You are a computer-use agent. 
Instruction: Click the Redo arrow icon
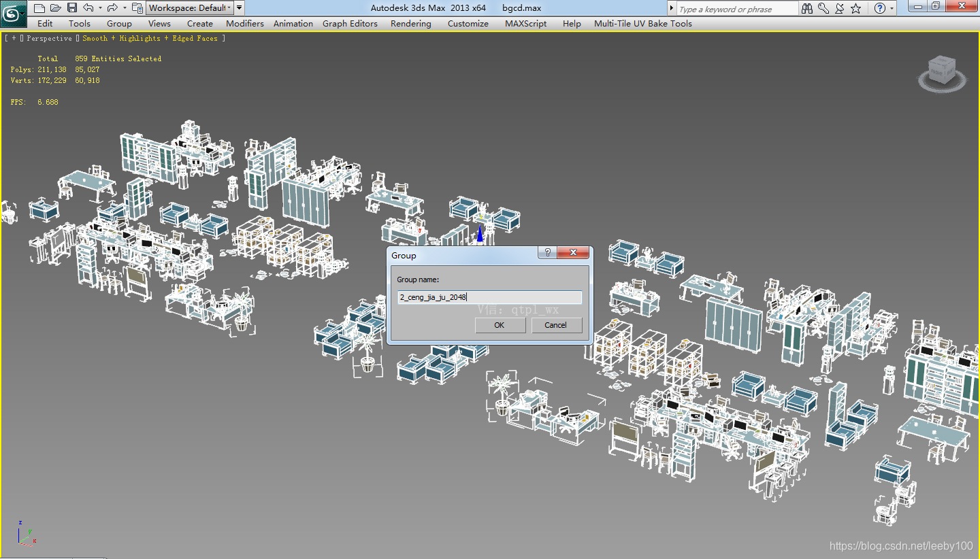pyautogui.click(x=112, y=8)
